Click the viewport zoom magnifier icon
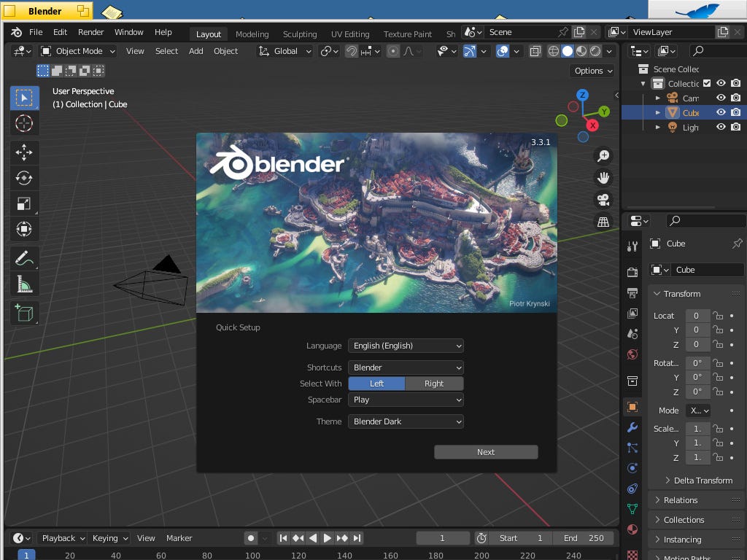Image resolution: width=747 pixels, height=560 pixels. point(603,156)
